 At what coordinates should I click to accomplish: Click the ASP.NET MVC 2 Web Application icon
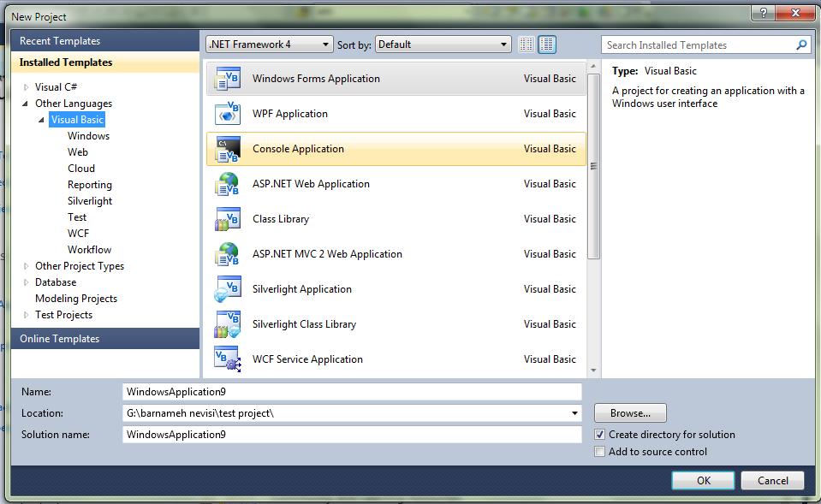(227, 254)
